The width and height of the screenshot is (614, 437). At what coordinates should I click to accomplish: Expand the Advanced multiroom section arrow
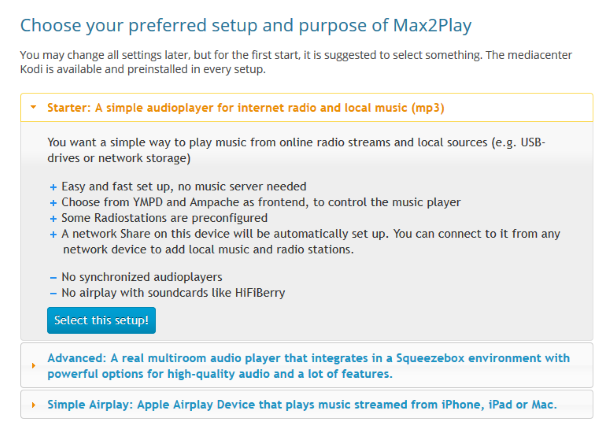click(x=33, y=366)
